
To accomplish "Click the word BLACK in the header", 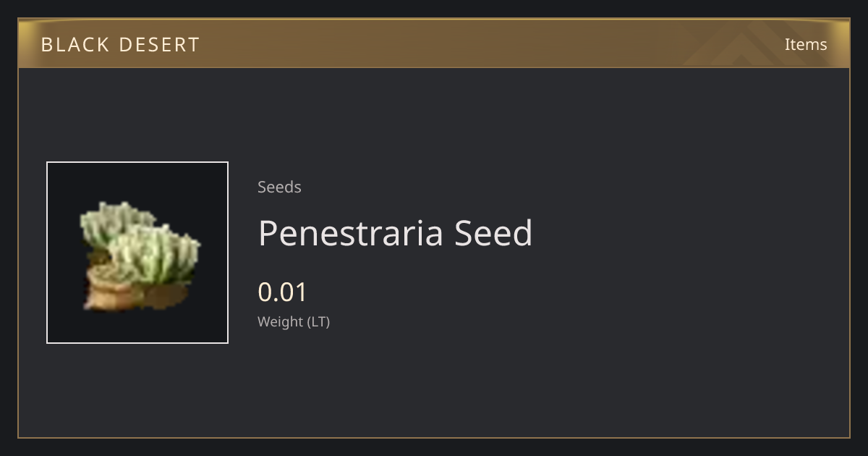I will pyautogui.click(x=74, y=45).
